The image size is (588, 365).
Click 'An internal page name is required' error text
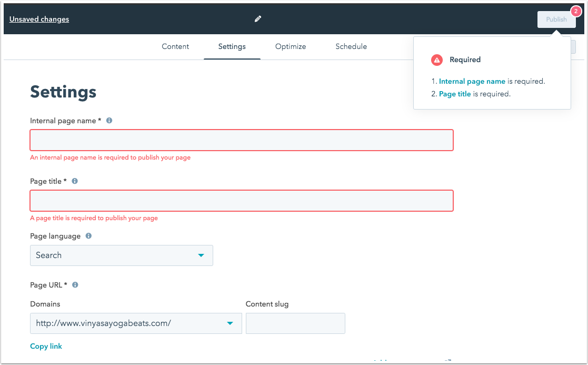click(110, 157)
